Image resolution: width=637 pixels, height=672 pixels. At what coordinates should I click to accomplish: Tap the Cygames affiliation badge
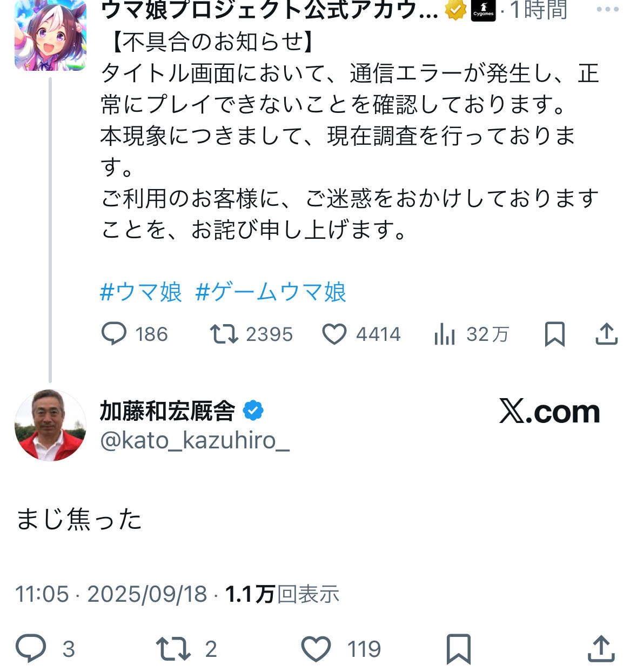[483, 10]
